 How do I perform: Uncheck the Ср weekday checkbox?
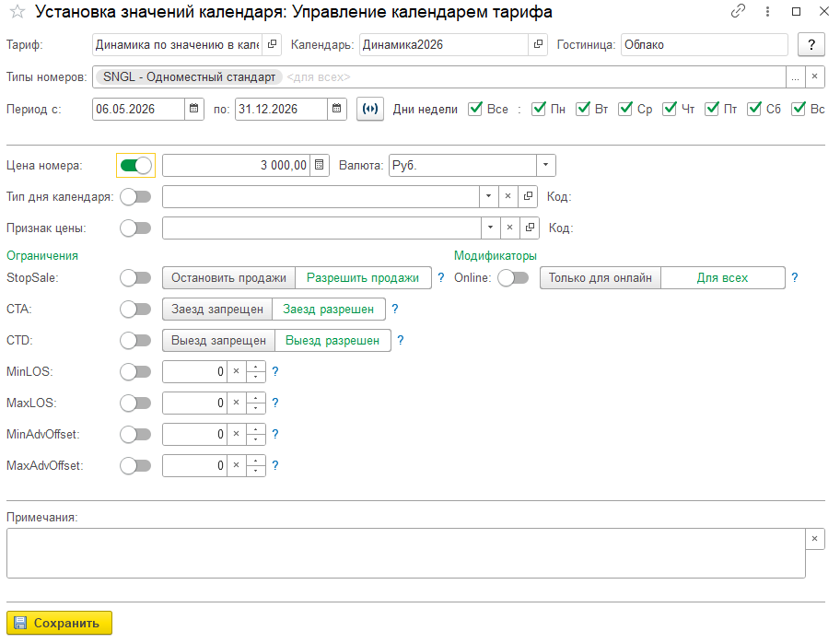[x=625, y=109]
